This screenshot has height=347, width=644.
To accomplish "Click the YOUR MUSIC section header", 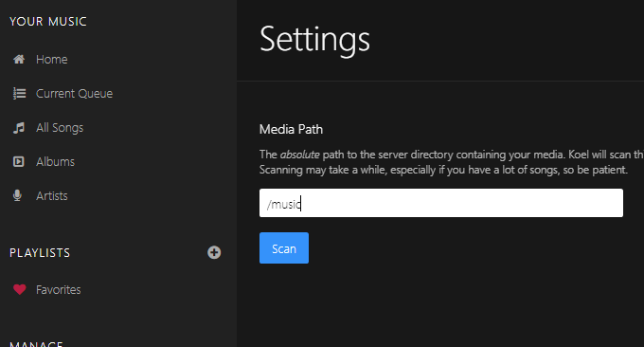I will [48, 22].
